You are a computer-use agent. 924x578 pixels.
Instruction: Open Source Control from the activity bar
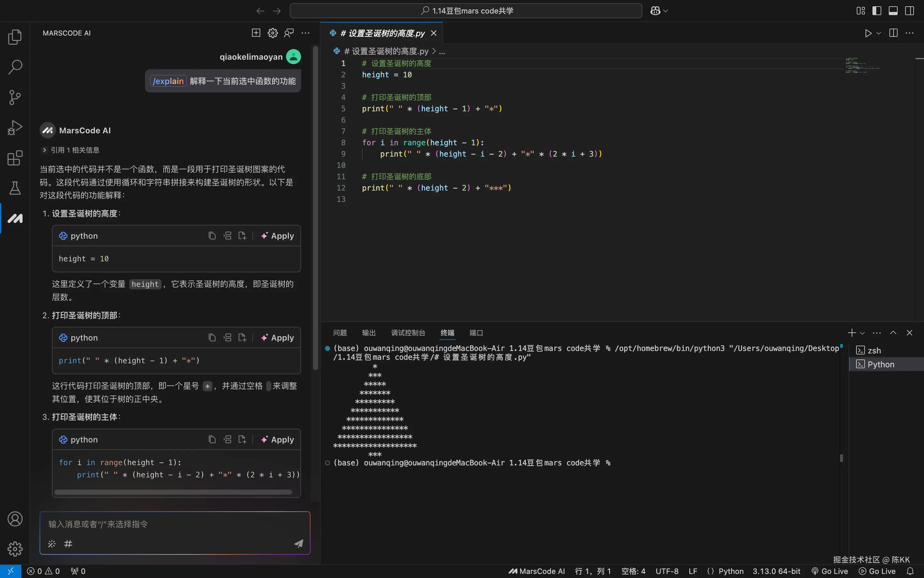[x=14, y=97]
